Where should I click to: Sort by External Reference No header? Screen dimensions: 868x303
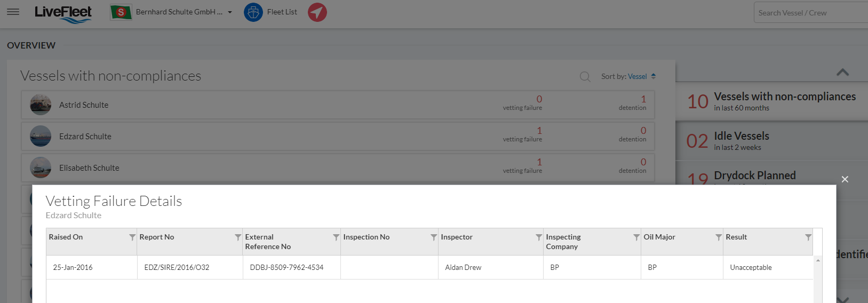(268, 242)
